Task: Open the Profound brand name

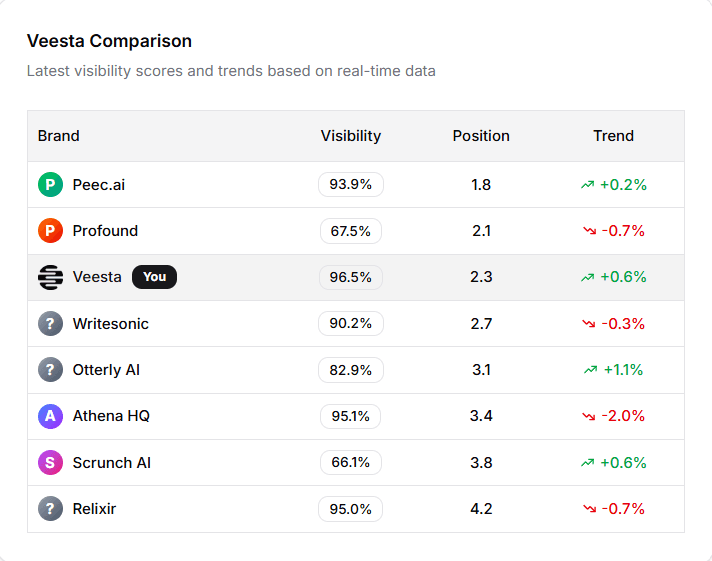Action: (x=105, y=231)
